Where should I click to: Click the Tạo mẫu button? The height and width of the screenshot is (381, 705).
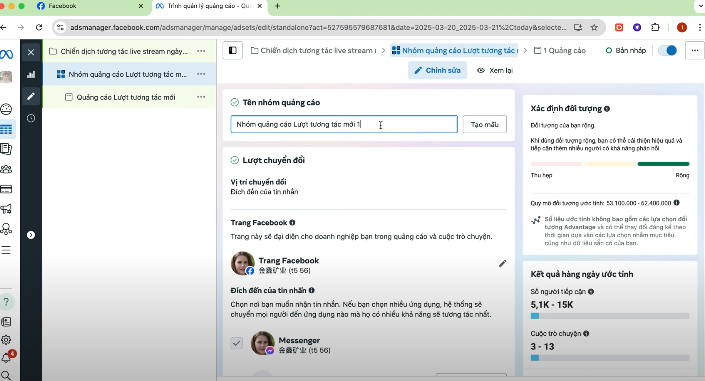[485, 124]
